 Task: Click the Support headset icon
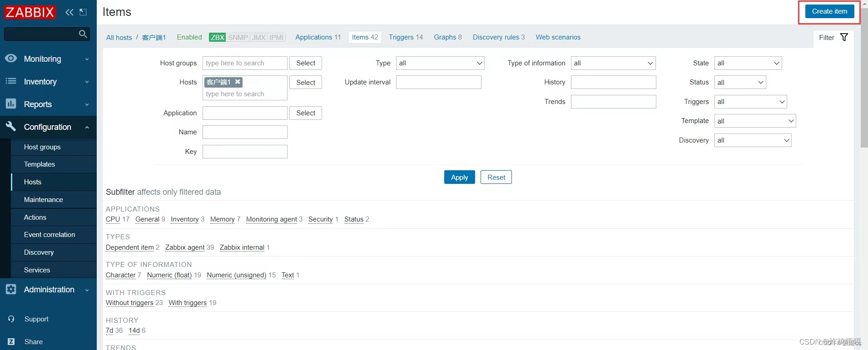click(11, 319)
